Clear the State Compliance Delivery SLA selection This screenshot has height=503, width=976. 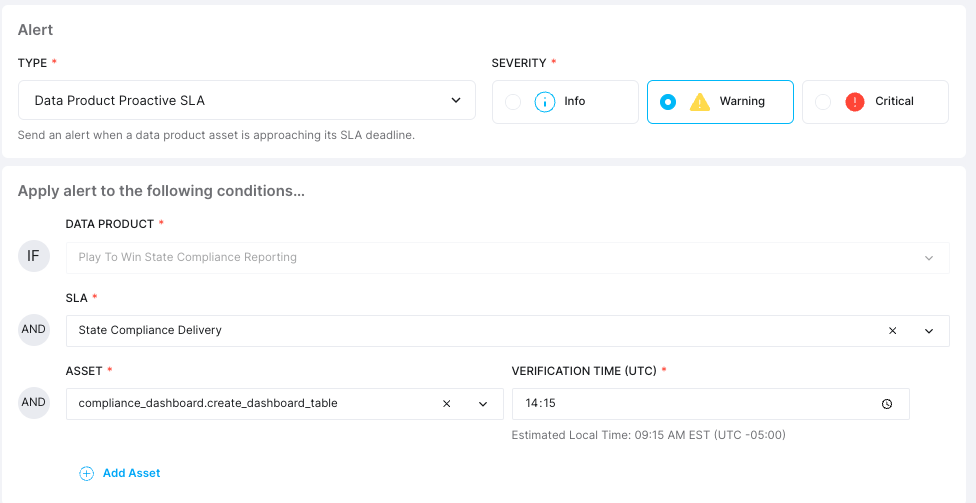893,331
